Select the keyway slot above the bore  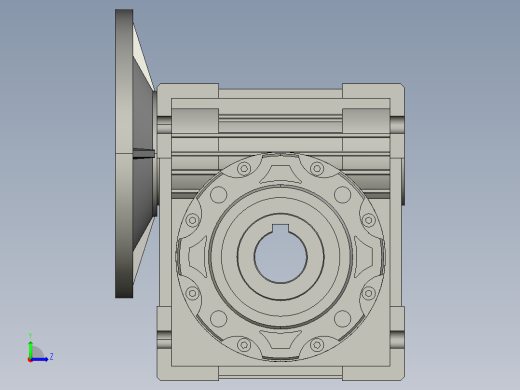[281, 228]
